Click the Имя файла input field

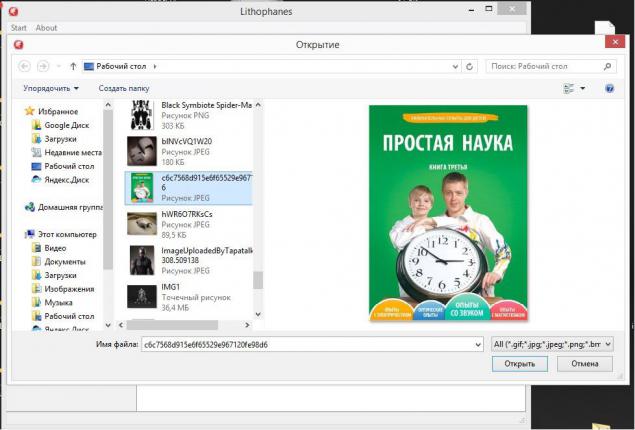point(312,345)
